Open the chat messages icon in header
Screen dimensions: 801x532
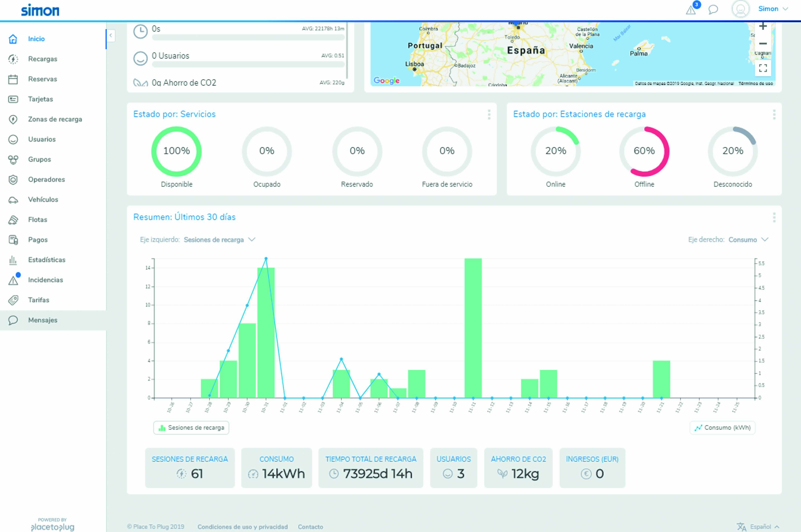[713, 9]
